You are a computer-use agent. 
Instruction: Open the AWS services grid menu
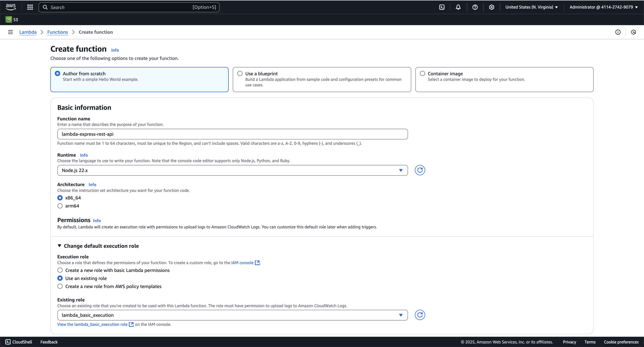pyautogui.click(x=30, y=7)
